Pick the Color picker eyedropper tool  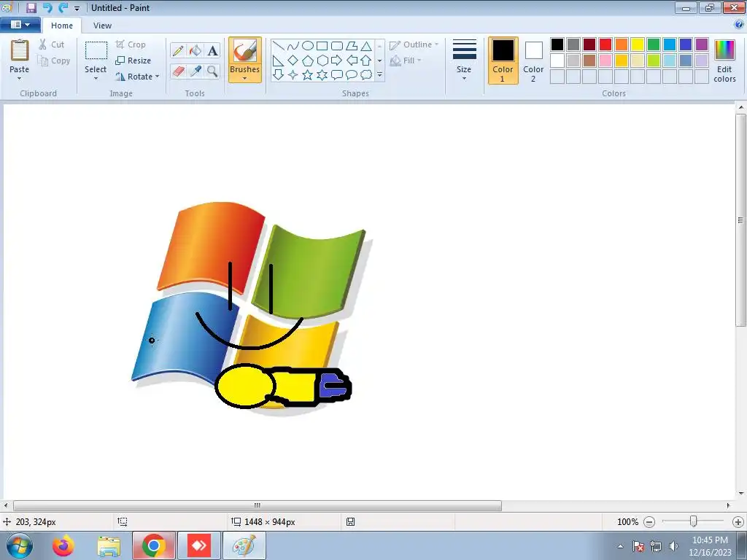point(196,71)
